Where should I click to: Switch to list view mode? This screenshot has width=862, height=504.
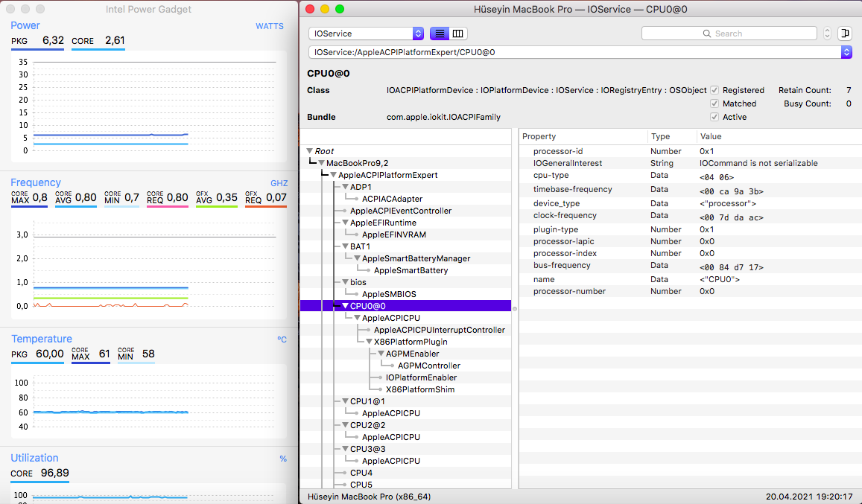tap(440, 34)
